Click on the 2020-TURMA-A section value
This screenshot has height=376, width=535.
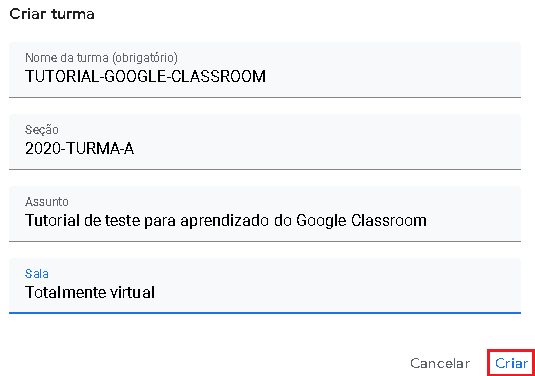click(x=79, y=148)
